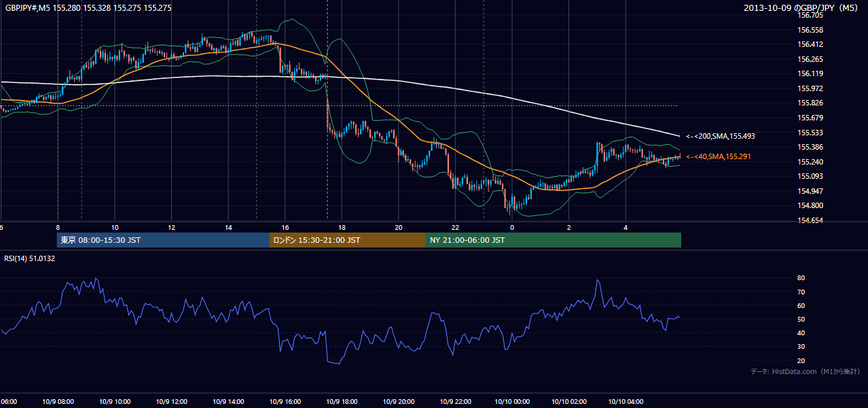Click hour label 18 below the price chart

(x=342, y=228)
